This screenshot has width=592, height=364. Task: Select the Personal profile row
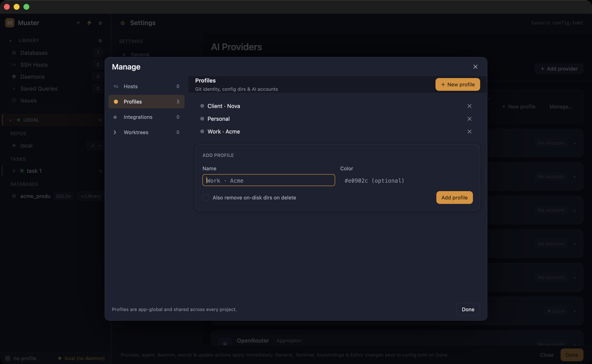(337, 119)
